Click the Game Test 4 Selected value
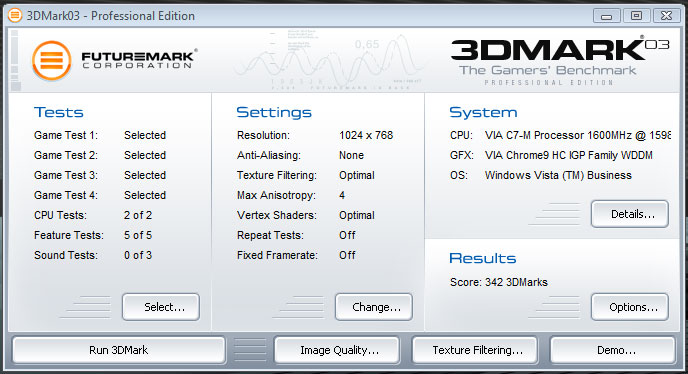The image size is (688, 374). click(145, 195)
